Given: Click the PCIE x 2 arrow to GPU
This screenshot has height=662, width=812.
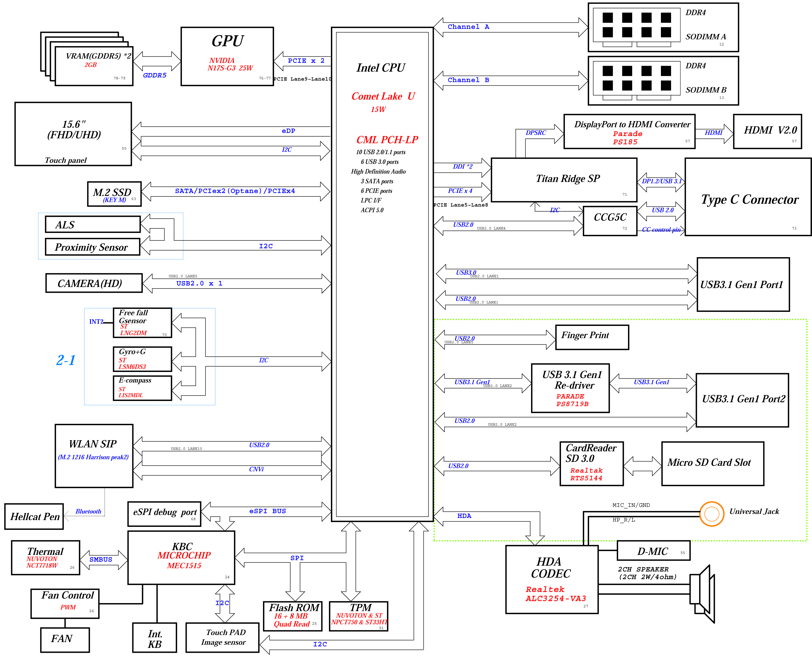Looking at the screenshot, I should (302, 61).
